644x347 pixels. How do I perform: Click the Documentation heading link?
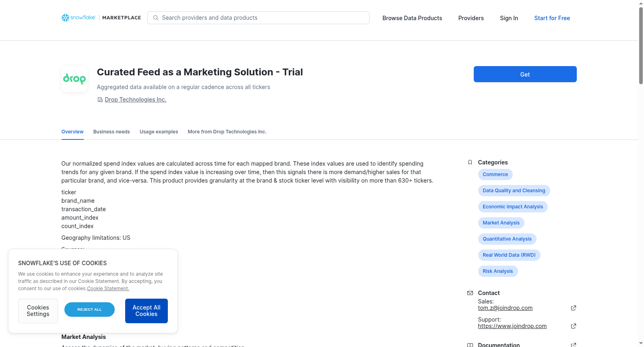499,345
